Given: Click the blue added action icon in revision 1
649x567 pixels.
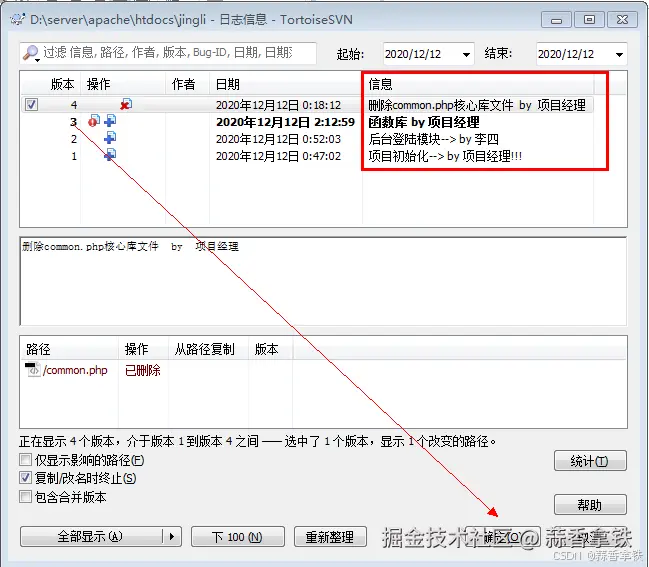Looking at the screenshot, I should 110,155.
